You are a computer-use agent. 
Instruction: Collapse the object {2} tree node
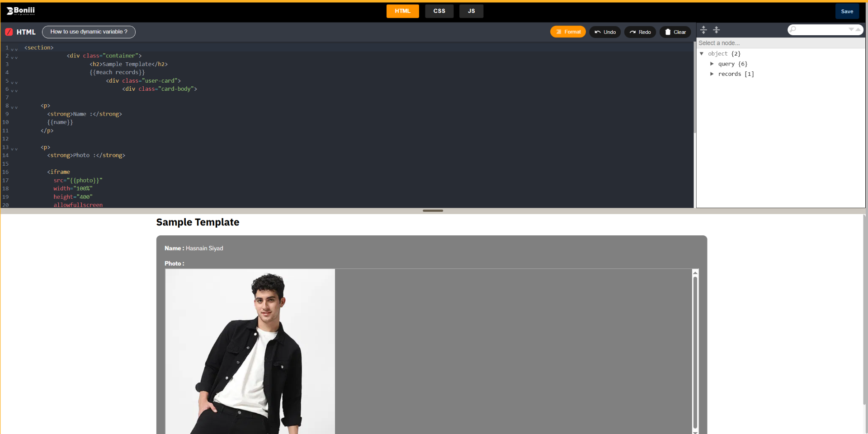click(x=702, y=53)
